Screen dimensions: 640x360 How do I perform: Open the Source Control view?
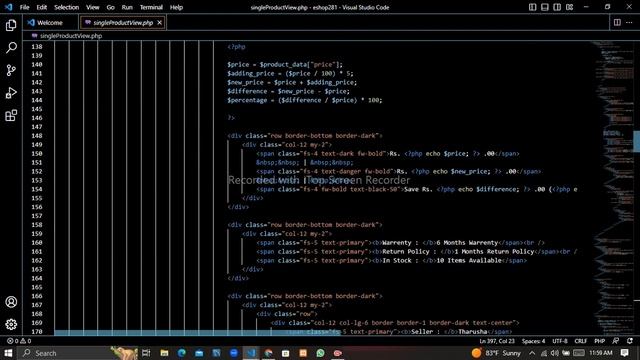[x=11, y=70]
